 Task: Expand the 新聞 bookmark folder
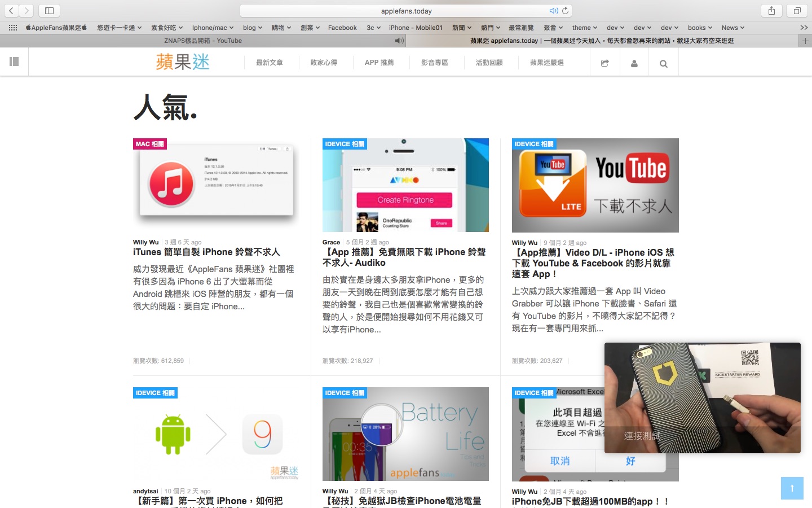pyautogui.click(x=462, y=28)
